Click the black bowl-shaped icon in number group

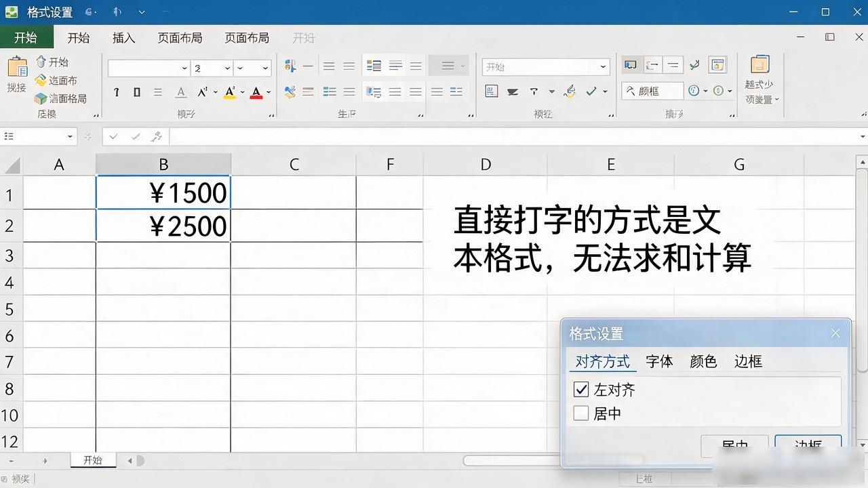coord(513,91)
